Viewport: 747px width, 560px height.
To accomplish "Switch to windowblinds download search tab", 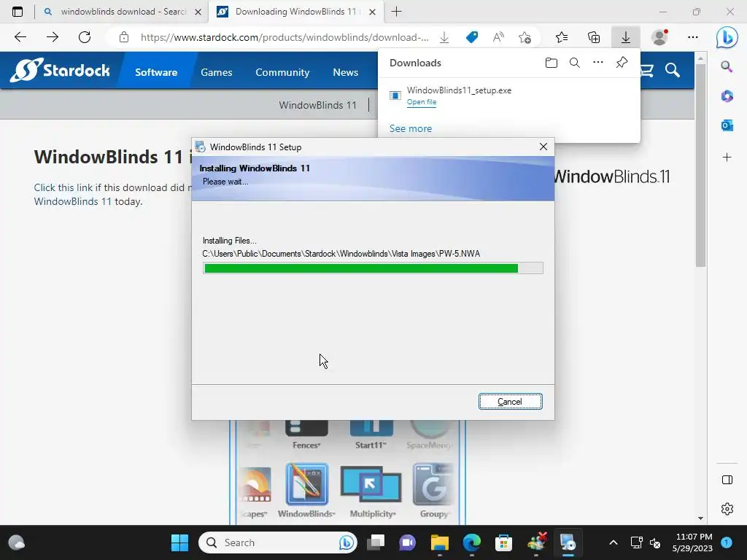I will click(x=123, y=12).
